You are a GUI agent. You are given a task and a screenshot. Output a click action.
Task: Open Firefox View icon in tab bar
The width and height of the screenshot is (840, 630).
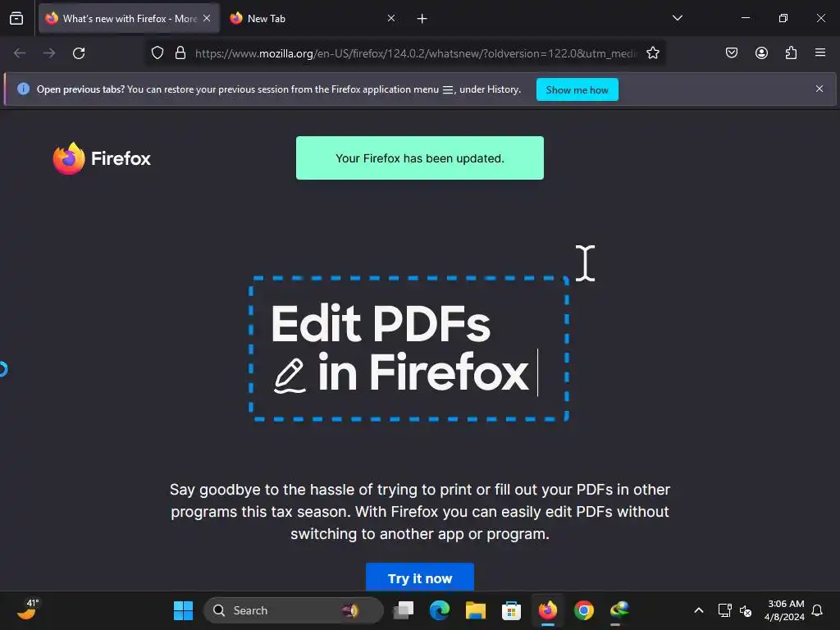point(16,19)
